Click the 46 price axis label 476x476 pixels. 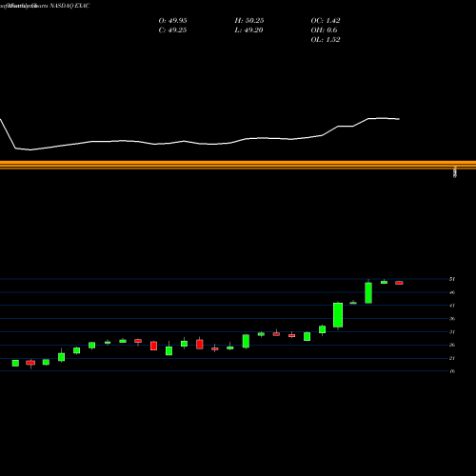click(452, 292)
